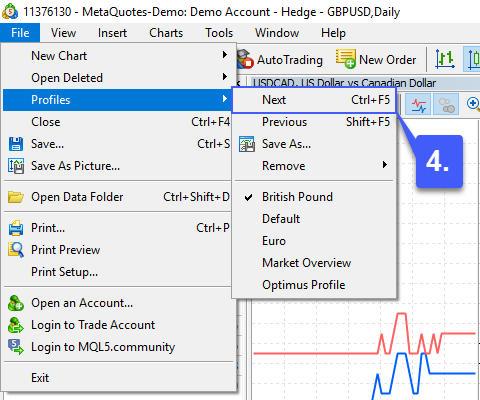Open the Charts menu
This screenshot has width=480, height=400.
pyautogui.click(x=166, y=33)
